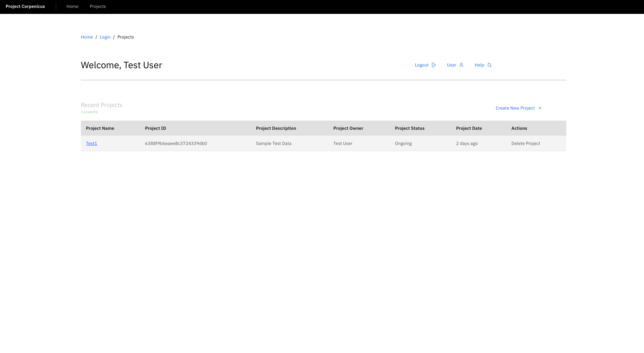Click the Logout arrow icon
This screenshot has width=644, height=353.
tap(434, 65)
